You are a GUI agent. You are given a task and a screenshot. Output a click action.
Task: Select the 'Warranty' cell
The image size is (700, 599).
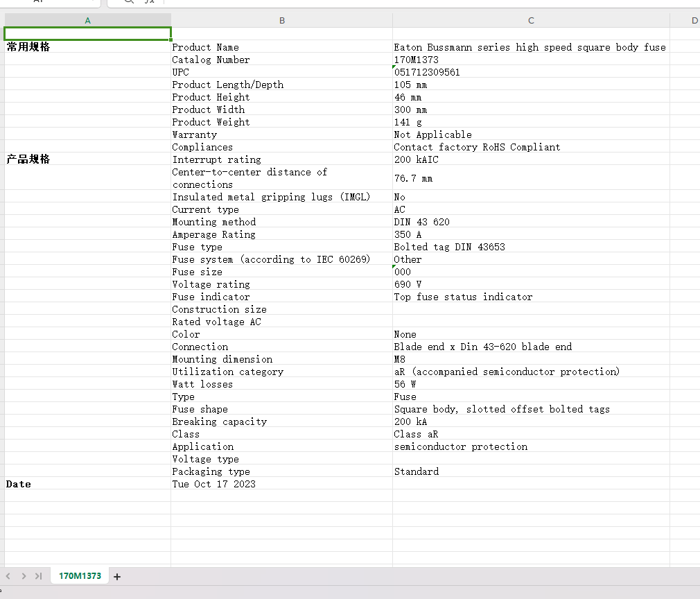(x=281, y=134)
